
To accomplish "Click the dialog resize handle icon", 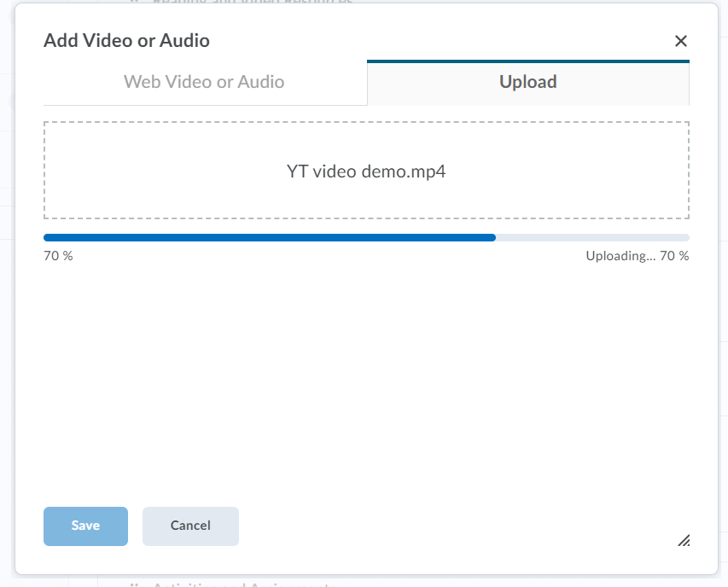I will [684, 540].
